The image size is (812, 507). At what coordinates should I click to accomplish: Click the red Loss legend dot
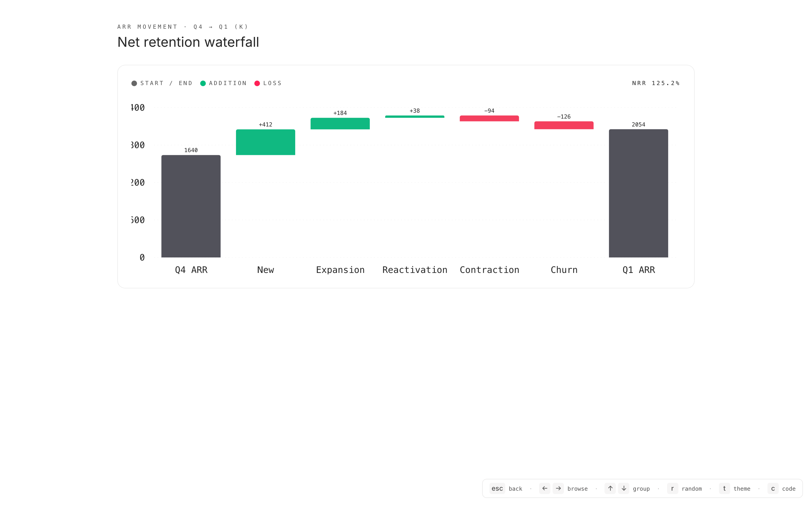[257, 83]
